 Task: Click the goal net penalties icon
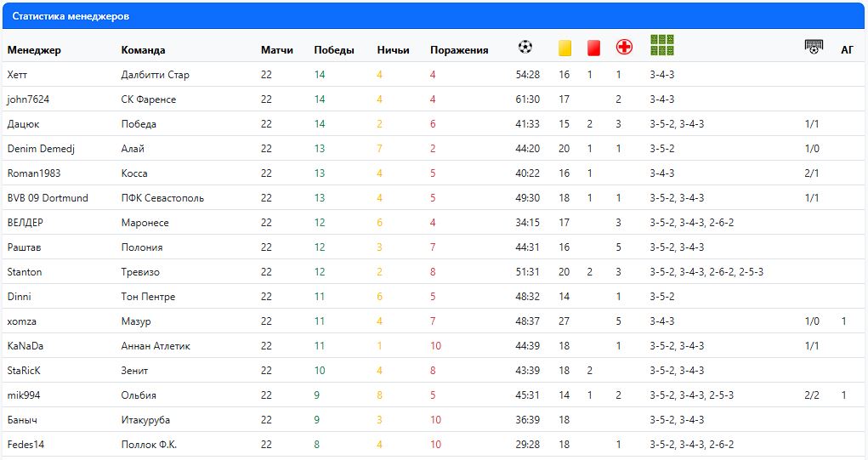click(814, 48)
